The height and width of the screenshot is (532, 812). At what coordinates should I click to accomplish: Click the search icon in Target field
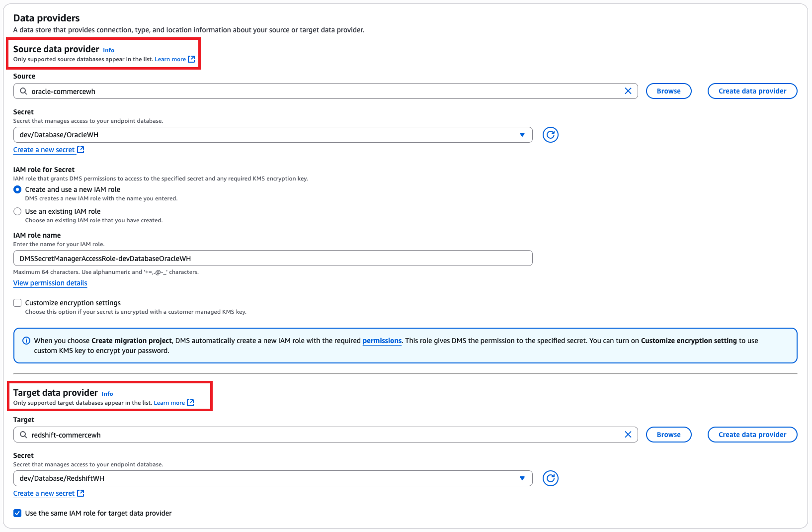[x=23, y=435]
